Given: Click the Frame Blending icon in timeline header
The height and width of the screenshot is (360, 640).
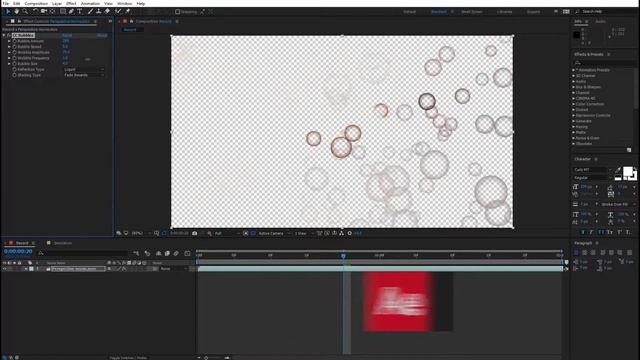Looking at the screenshot, I should click(167, 253).
